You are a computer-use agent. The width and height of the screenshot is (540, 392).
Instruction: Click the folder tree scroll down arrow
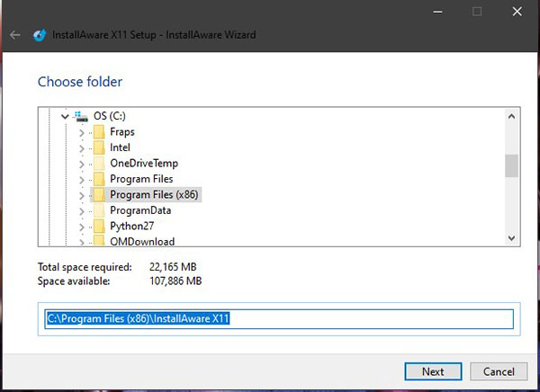click(512, 238)
